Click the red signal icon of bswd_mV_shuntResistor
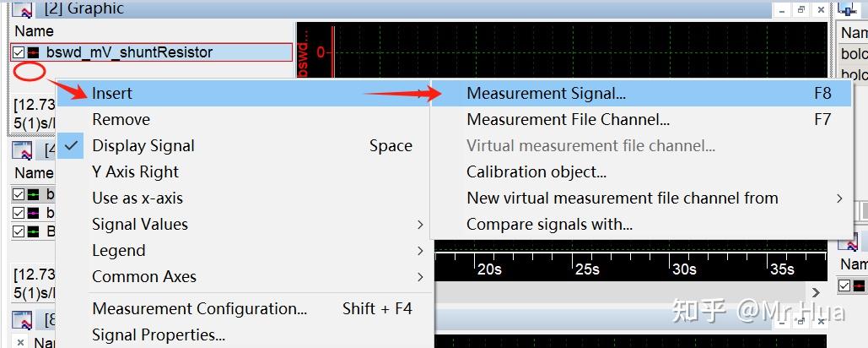Image resolution: width=868 pixels, height=348 pixels. (x=34, y=52)
